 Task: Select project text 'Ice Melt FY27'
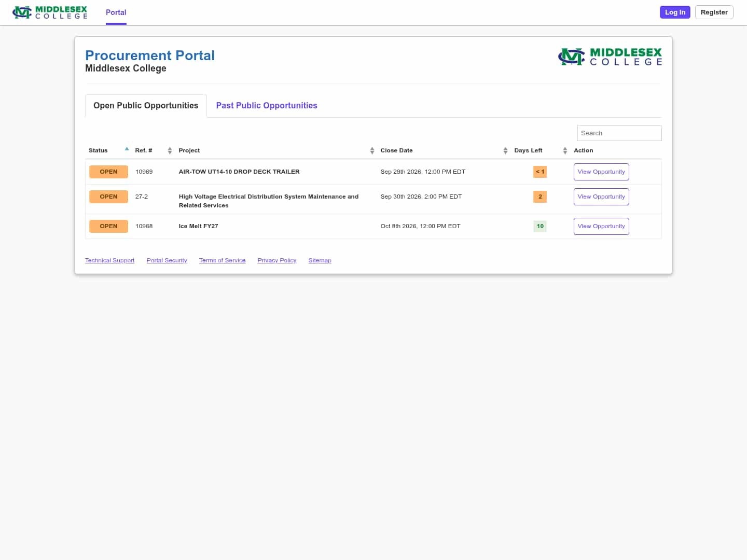pos(198,226)
